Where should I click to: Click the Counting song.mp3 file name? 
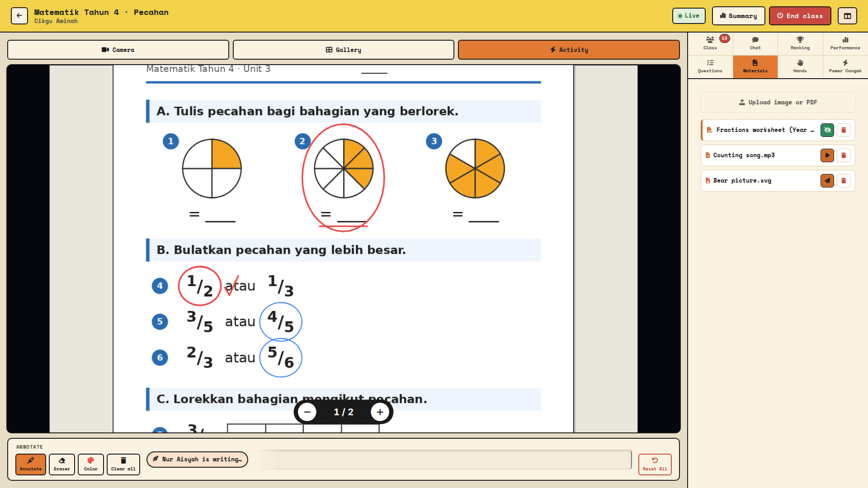[x=744, y=155]
